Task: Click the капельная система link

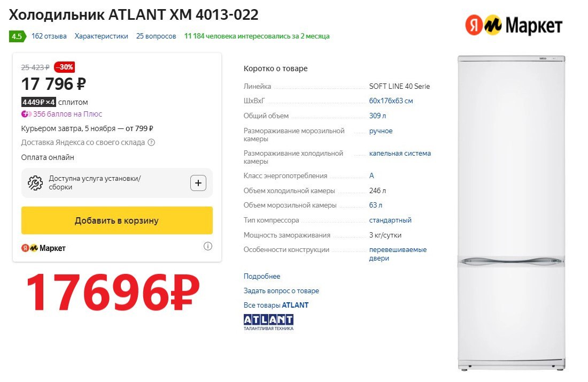Action: tap(400, 154)
